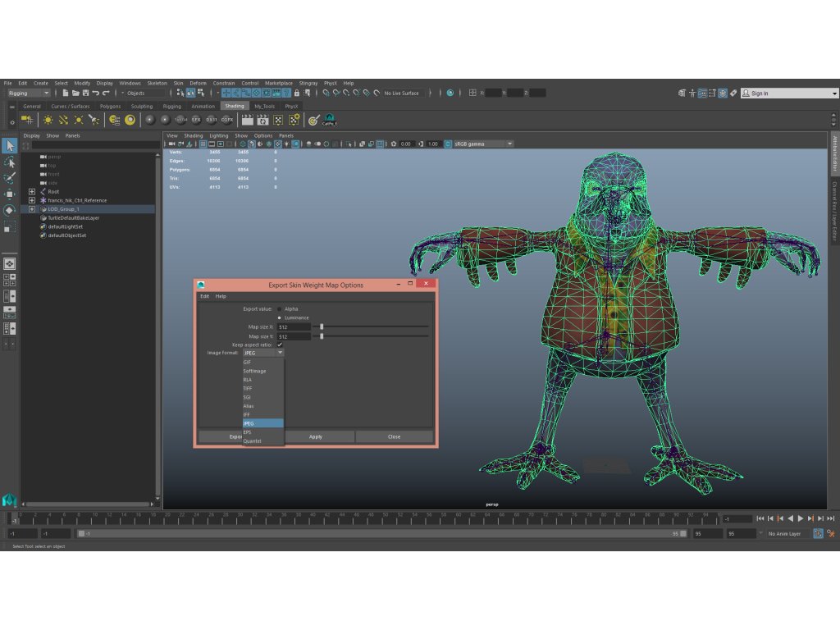Click the time range slider bar
The image size is (840, 630).
click(x=382, y=533)
